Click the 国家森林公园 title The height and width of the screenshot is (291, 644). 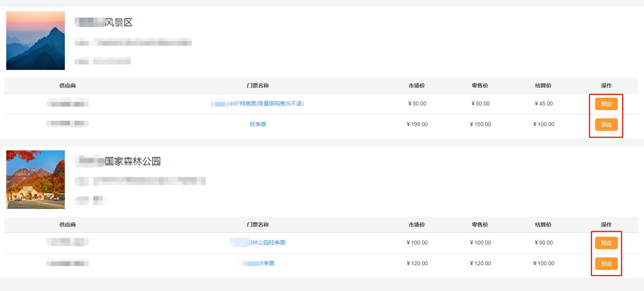118,161
